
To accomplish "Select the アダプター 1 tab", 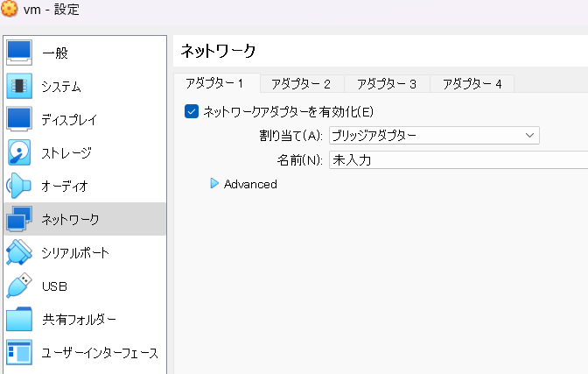I will (x=215, y=84).
